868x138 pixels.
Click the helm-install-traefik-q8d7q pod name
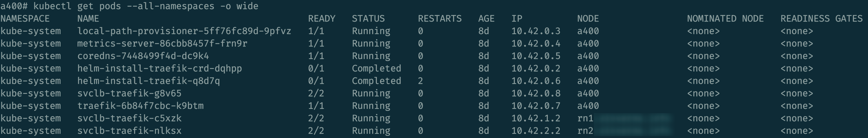(x=148, y=81)
